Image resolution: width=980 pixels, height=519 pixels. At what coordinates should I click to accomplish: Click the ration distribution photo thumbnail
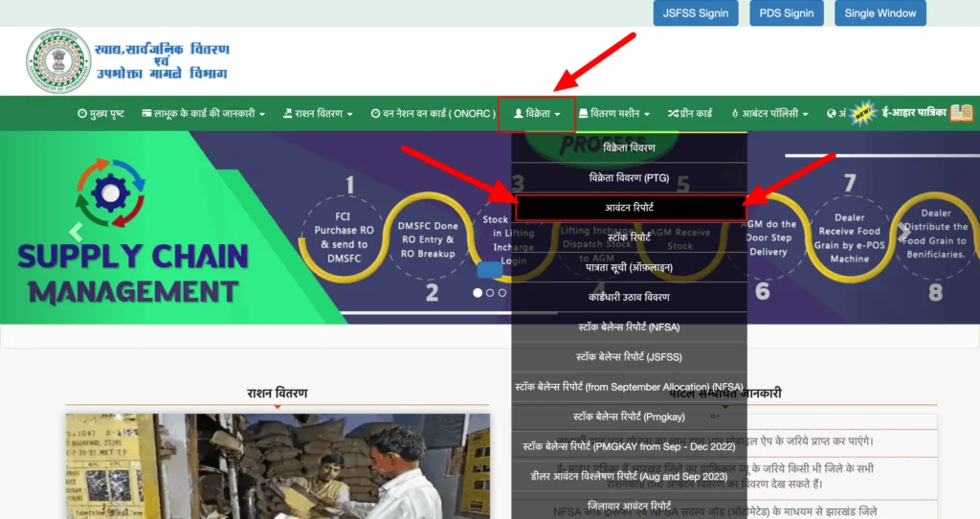[x=278, y=466]
